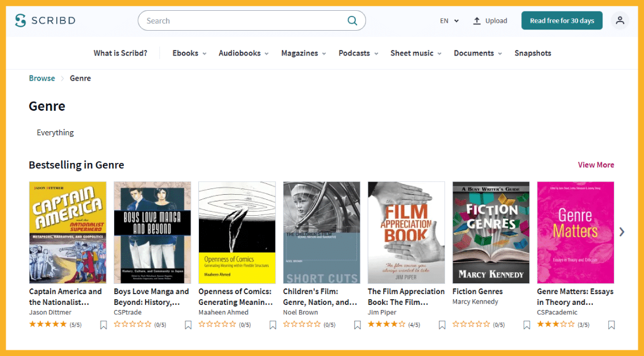Viewport: 644px width, 356px height.
Task: Click author Jim Piper
Action: 382,312
